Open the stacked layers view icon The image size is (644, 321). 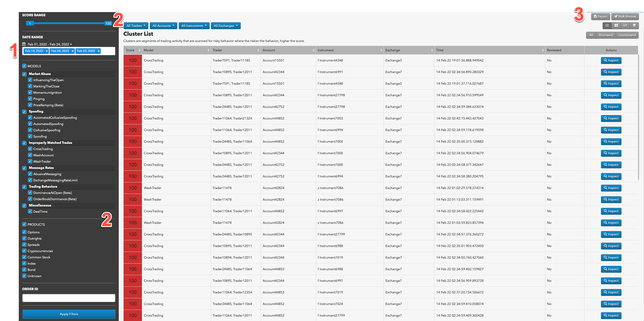(634, 26)
